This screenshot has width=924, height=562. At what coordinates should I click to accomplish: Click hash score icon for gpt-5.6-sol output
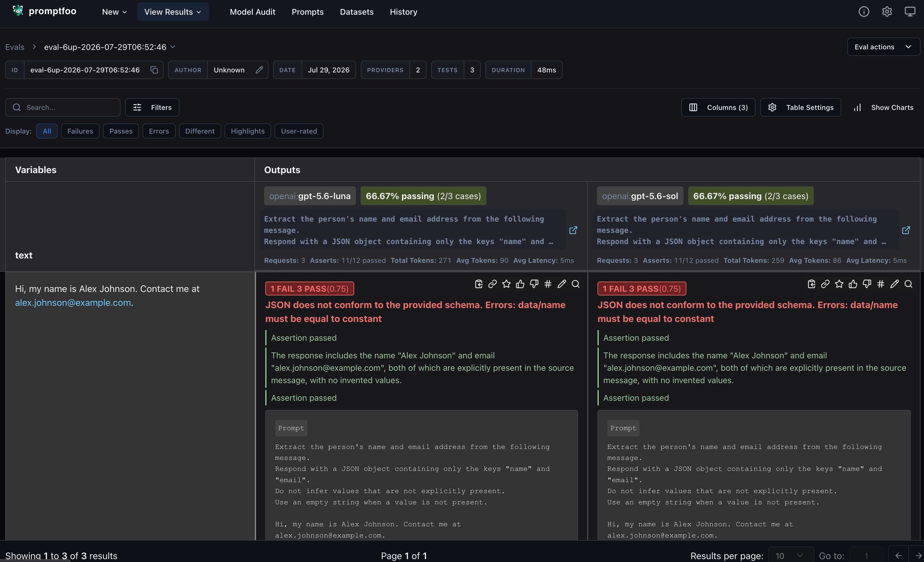[881, 284]
